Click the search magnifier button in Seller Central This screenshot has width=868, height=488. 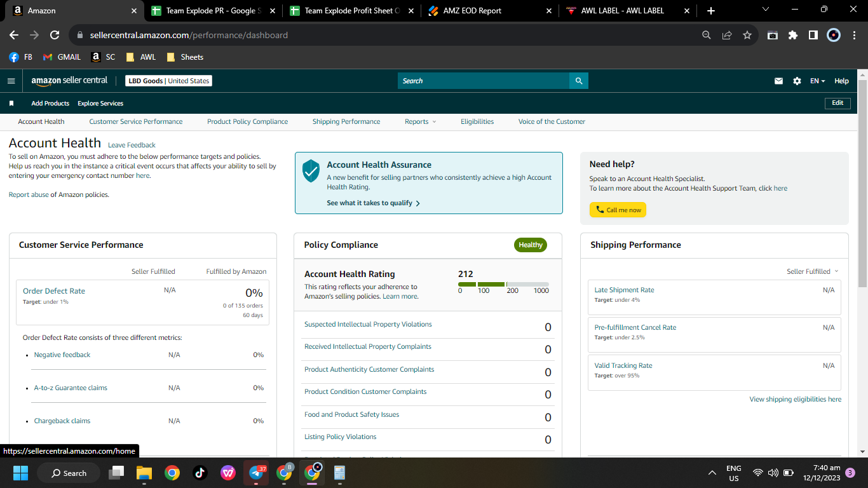tap(579, 81)
